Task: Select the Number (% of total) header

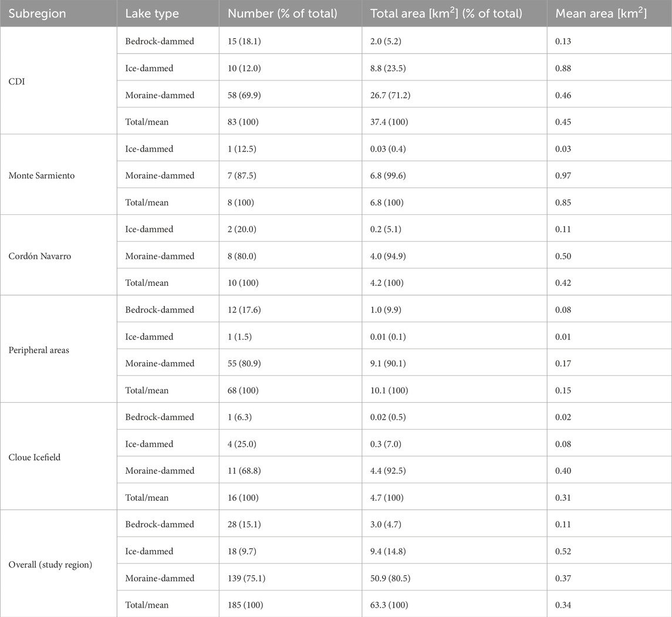Action: (282, 14)
